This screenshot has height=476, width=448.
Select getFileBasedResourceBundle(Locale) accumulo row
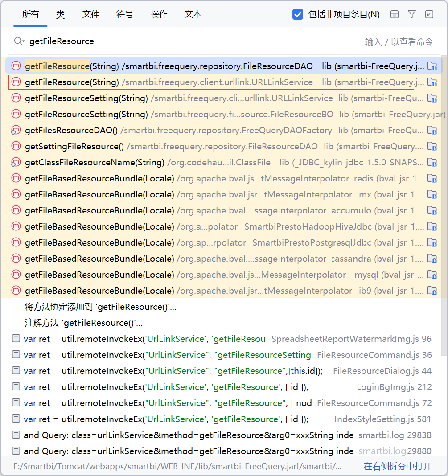pos(223,210)
